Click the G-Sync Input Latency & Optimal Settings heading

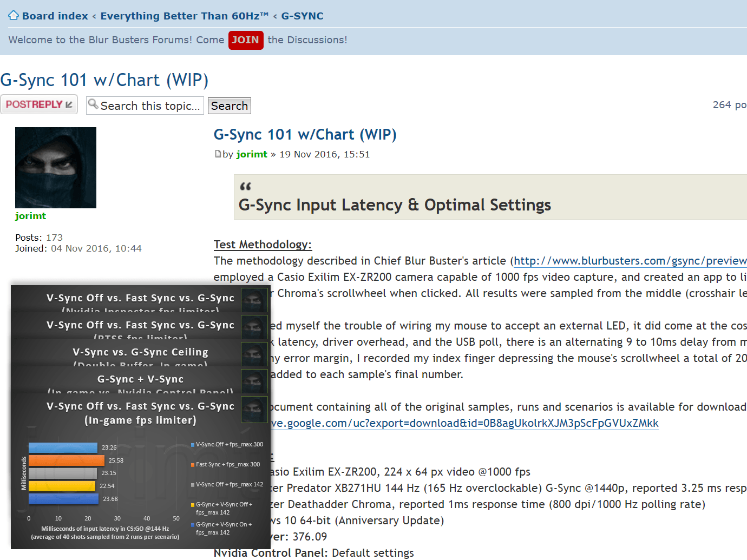395,205
